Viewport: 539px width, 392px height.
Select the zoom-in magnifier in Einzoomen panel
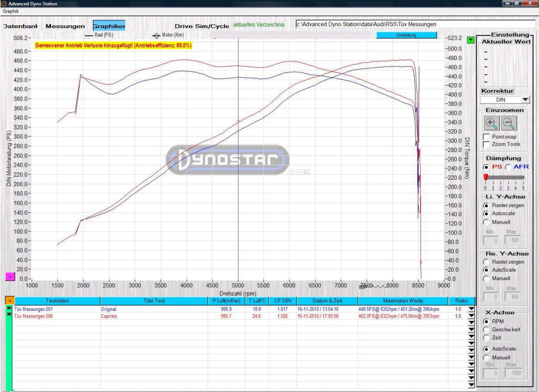tap(492, 123)
